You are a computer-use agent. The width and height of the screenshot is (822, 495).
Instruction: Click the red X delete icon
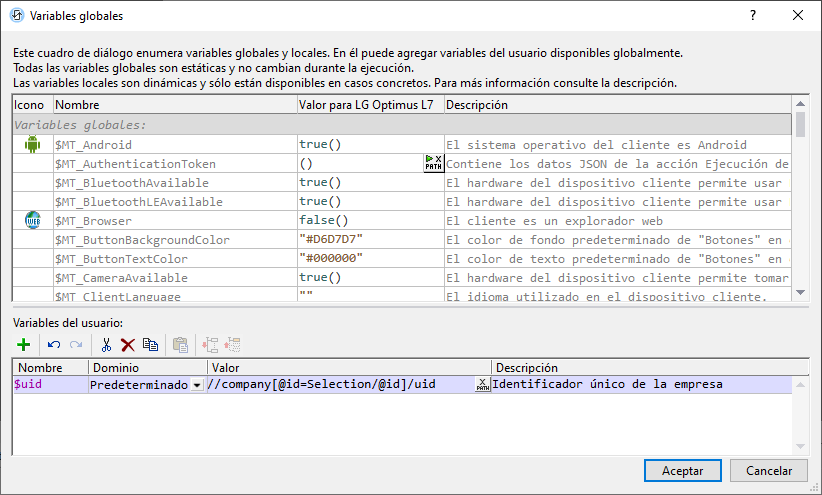click(x=128, y=345)
